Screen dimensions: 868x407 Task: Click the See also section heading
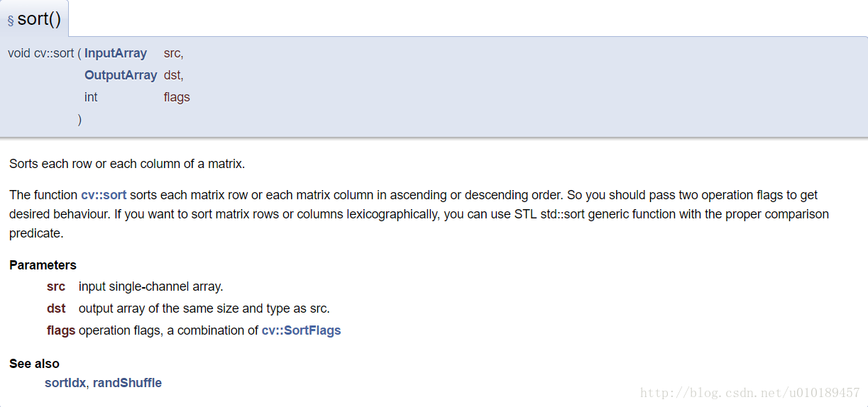coord(34,364)
